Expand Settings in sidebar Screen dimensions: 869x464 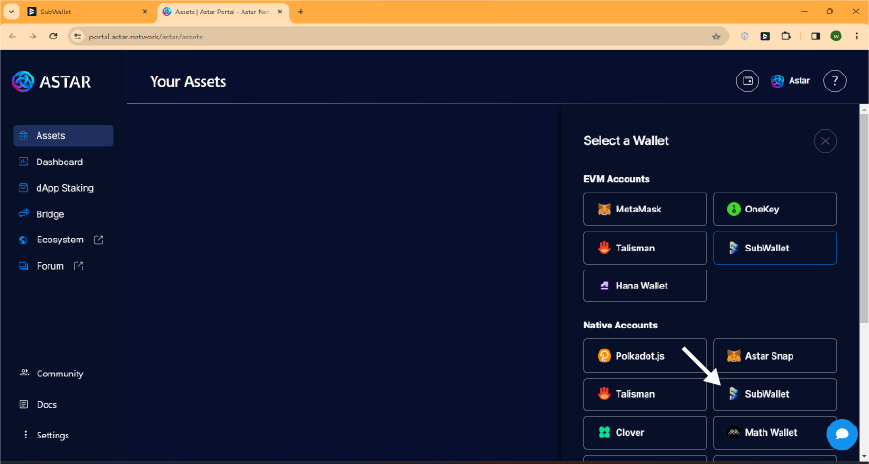[52, 435]
